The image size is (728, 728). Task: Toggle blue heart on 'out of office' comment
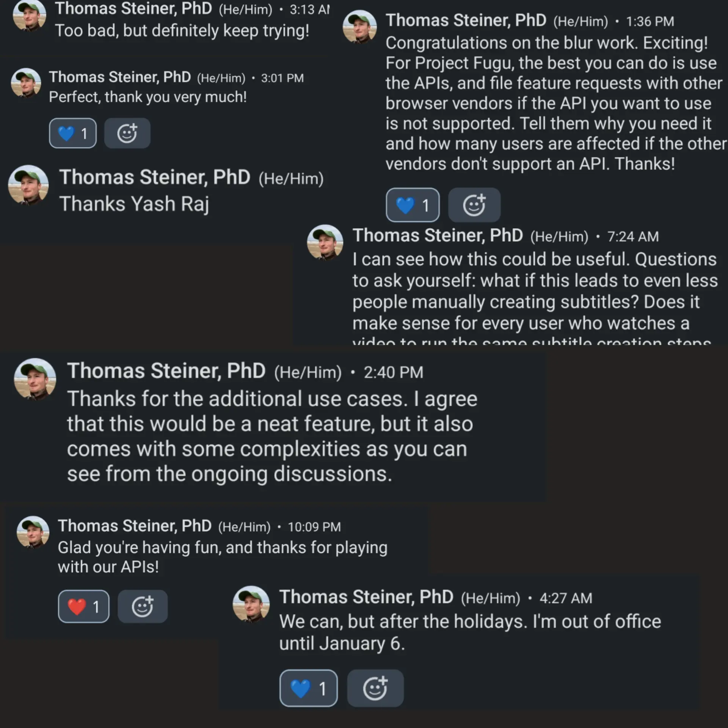tap(309, 688)
